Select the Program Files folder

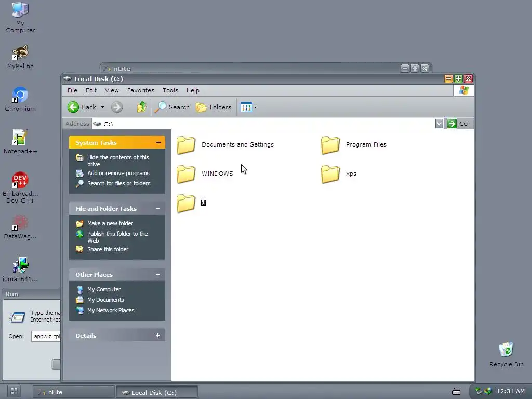[353, 145]
